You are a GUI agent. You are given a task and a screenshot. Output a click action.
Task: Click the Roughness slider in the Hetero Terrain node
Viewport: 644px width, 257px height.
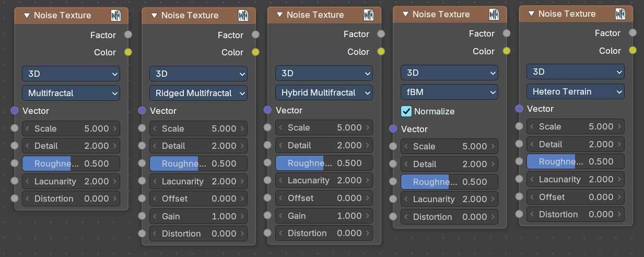pyautogui.click(x=576, y=161)
